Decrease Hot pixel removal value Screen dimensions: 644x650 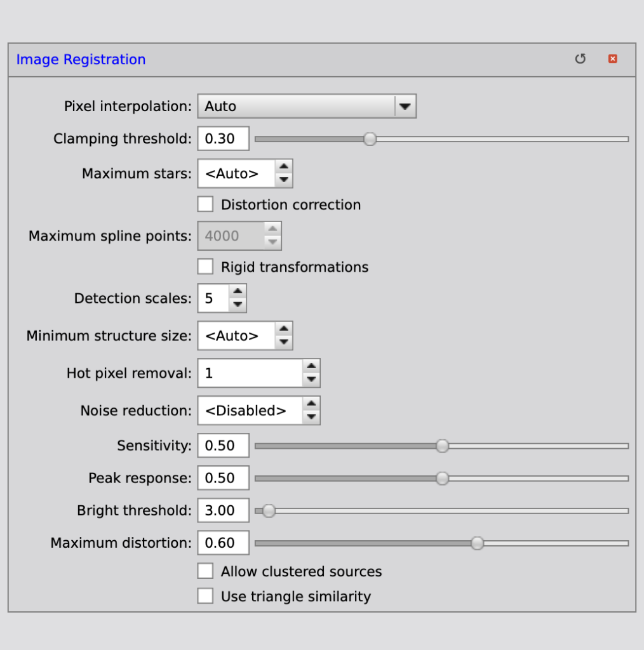(x=311, y=380)
